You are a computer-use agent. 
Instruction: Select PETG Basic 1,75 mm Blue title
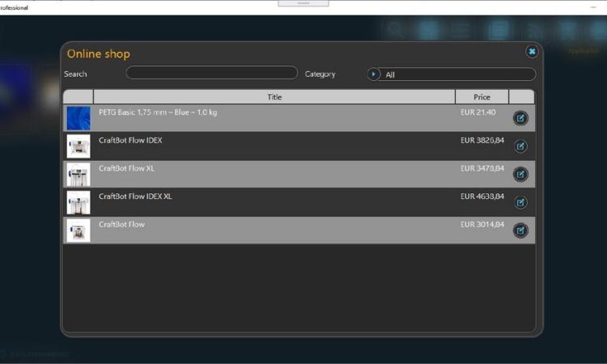click(158, 112)
